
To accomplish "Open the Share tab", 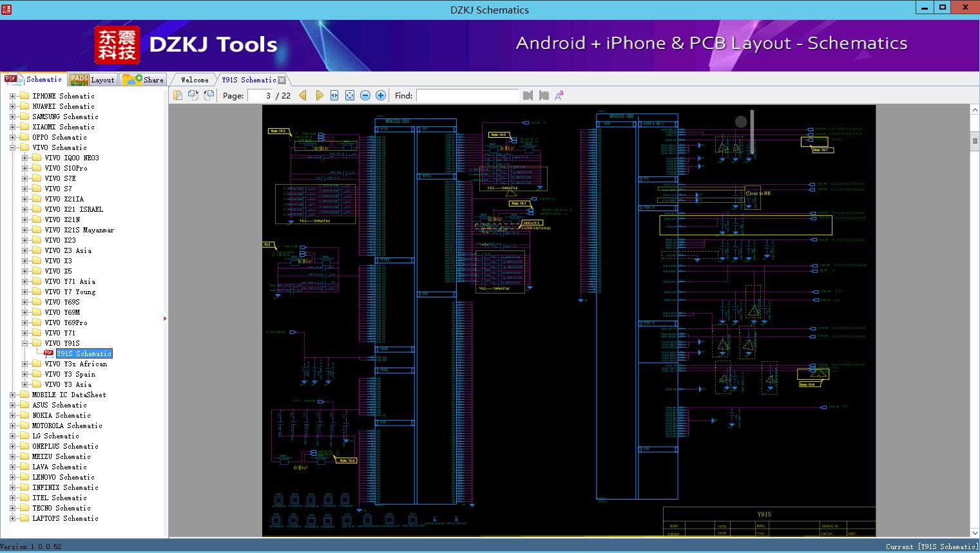I will pos(144,80).
